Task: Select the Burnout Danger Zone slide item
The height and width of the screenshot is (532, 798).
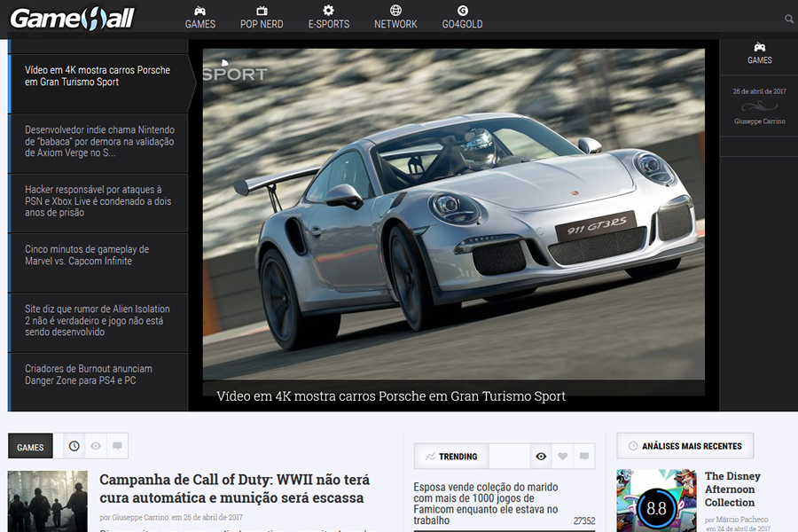Action: [99, 382]
